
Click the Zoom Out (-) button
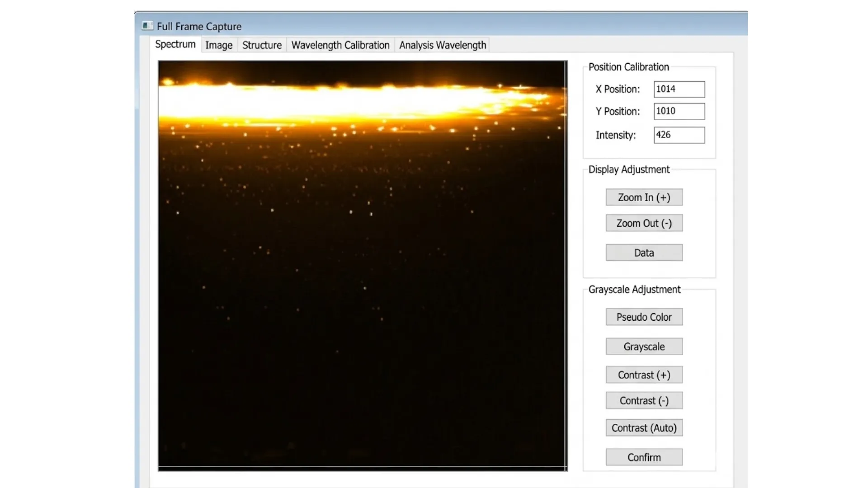pos(644,223)
